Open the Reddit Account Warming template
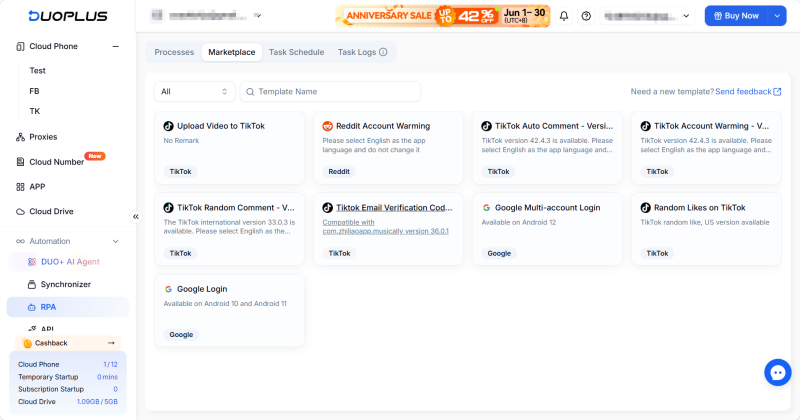 [388, 148]
